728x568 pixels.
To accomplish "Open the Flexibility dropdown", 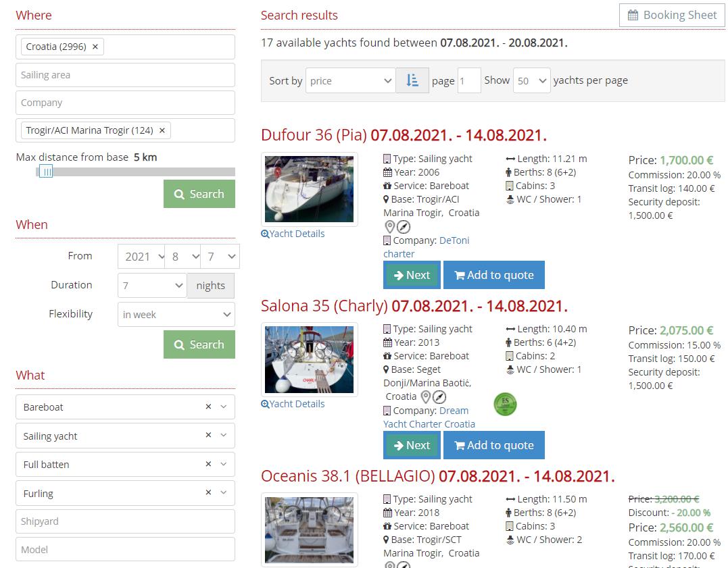I will (176, 315).
